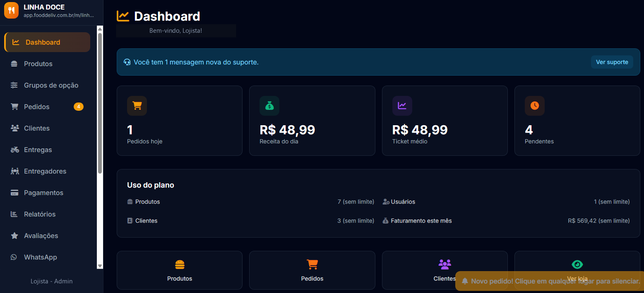644x293 pixels.
Task: Click 'R$ 569,42 (sem limite)' value
Action: (x=599, y=221)
